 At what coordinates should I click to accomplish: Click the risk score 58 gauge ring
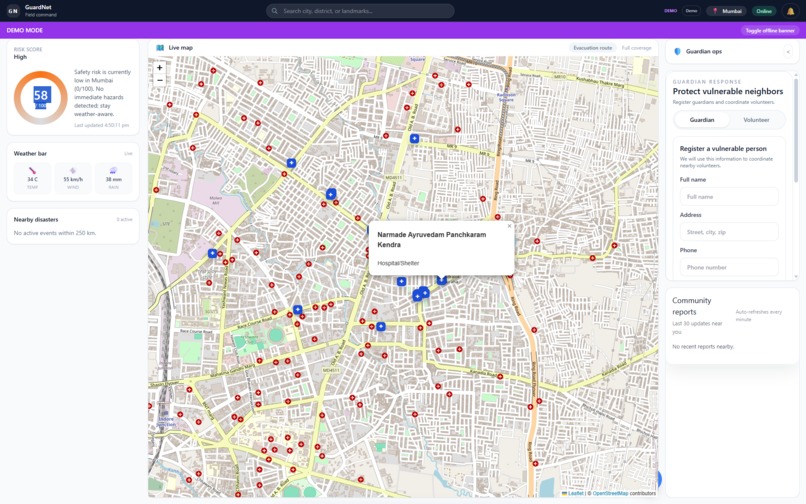(x=41, y=98)
